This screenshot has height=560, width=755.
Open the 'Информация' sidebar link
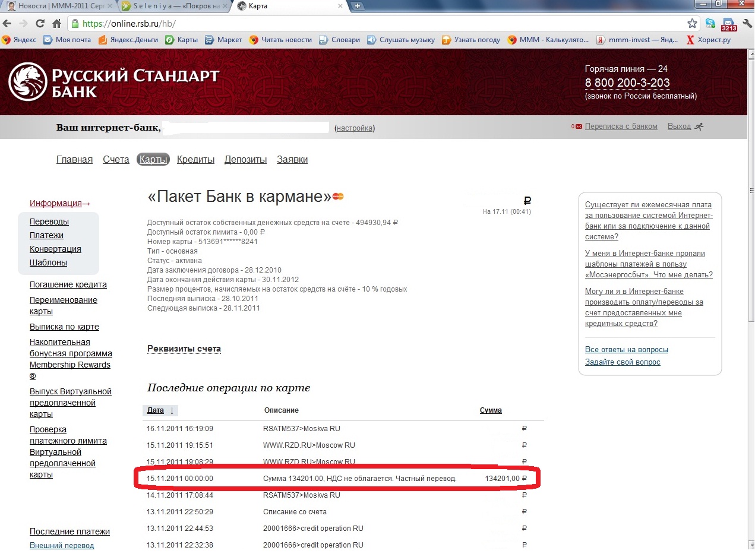pyautogui.click(x=59, y=203)
